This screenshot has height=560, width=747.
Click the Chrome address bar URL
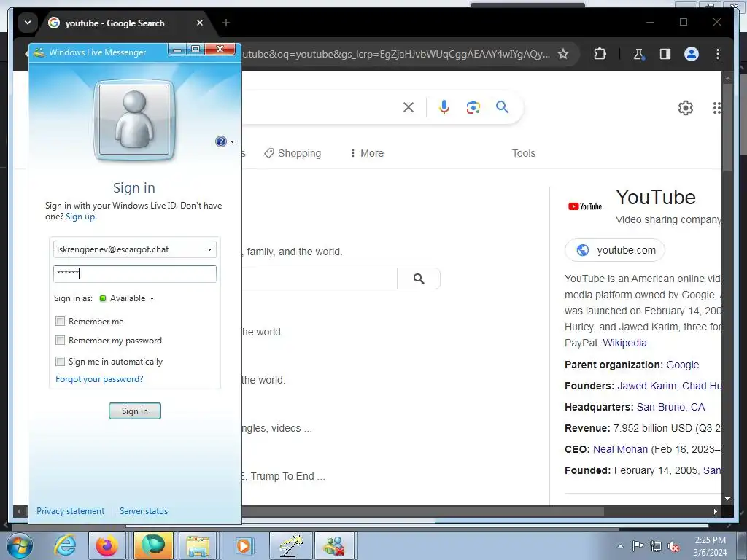tap(395, 54)
